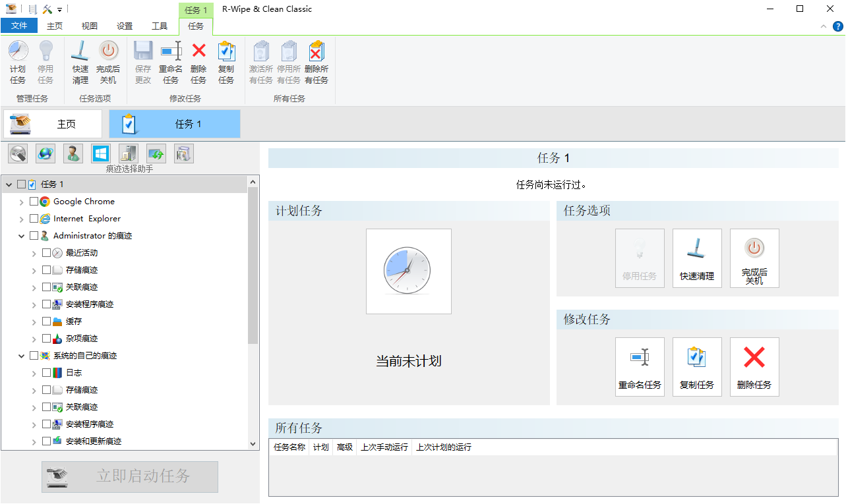The image size is (846, 504).
Task: Open the 文件 menu tab
Action: (x=19, y=26)
